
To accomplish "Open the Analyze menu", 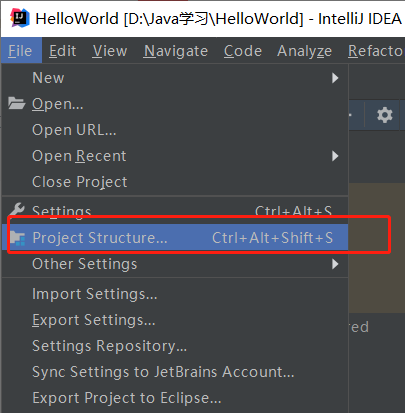I will tap(304, 51).
